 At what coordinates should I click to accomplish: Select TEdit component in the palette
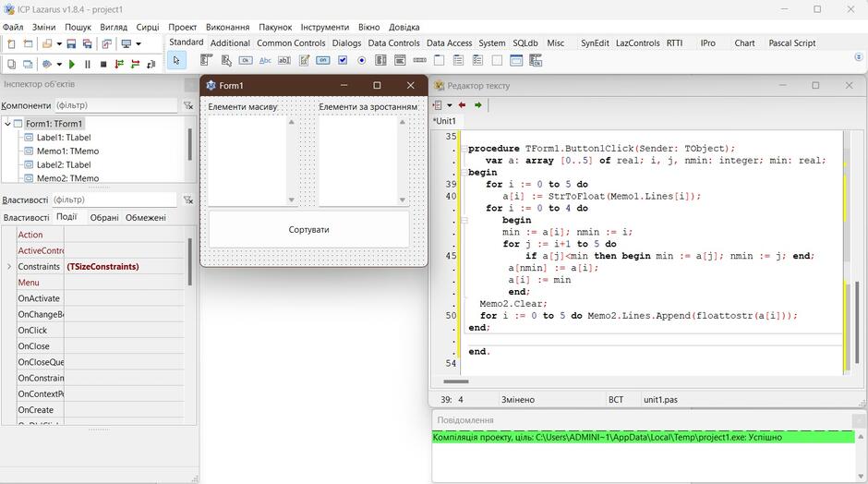coord(284,60)
